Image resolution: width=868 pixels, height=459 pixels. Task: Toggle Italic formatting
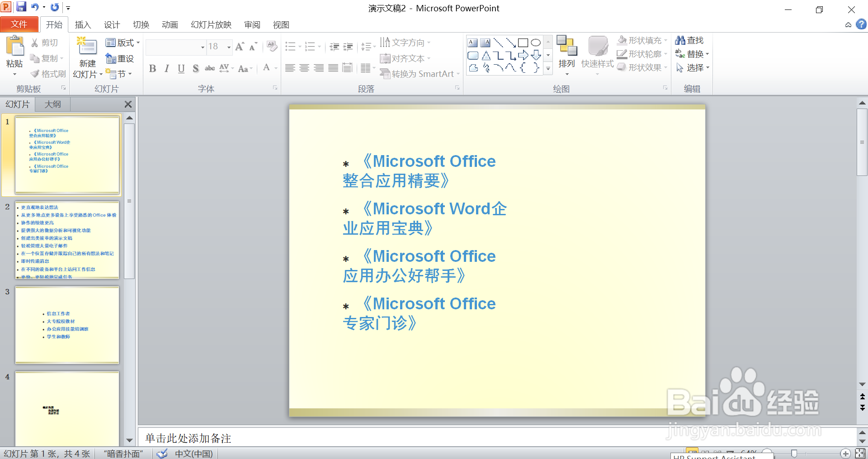167,68
